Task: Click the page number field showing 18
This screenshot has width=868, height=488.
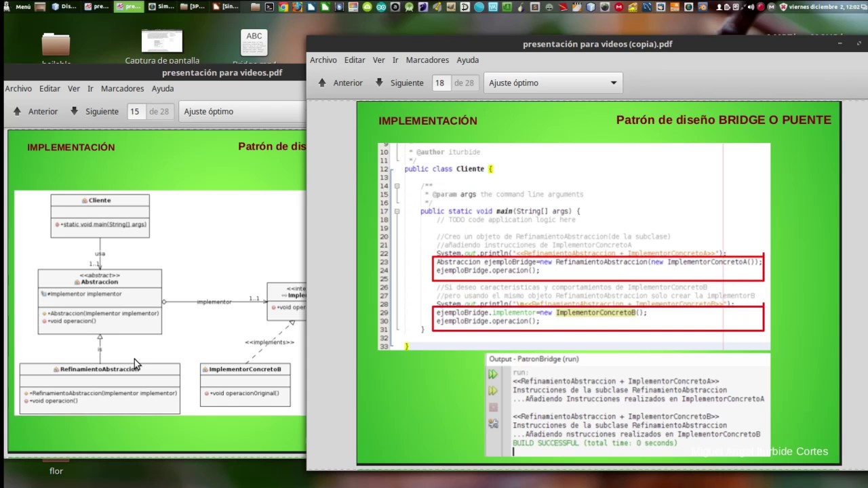Action: pos(441,83)
